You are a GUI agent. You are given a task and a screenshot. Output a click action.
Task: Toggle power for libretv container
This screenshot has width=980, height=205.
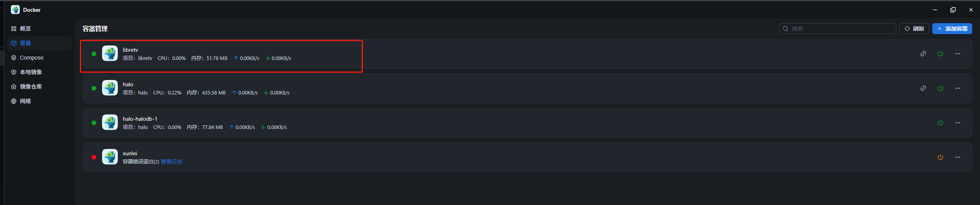click(940, 54)
